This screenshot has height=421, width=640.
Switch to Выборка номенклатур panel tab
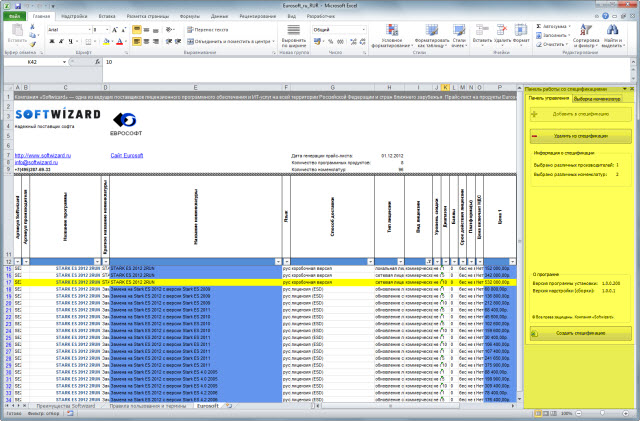(597, 99)
